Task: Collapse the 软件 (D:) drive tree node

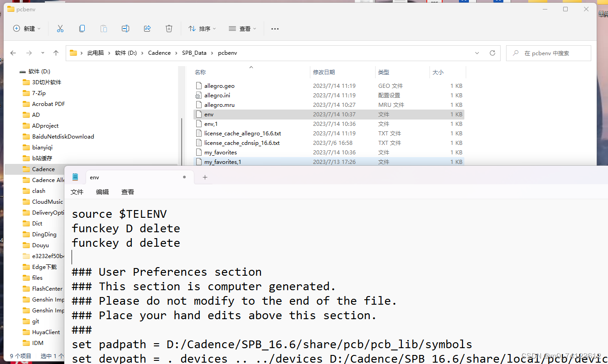Action: pos(22,72)
